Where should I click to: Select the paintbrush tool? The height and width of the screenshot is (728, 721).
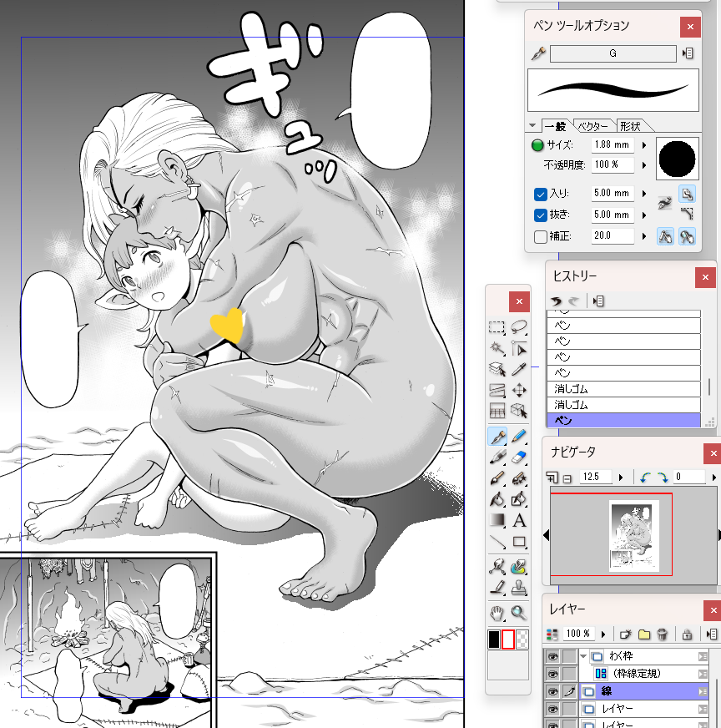click(497, 478)
